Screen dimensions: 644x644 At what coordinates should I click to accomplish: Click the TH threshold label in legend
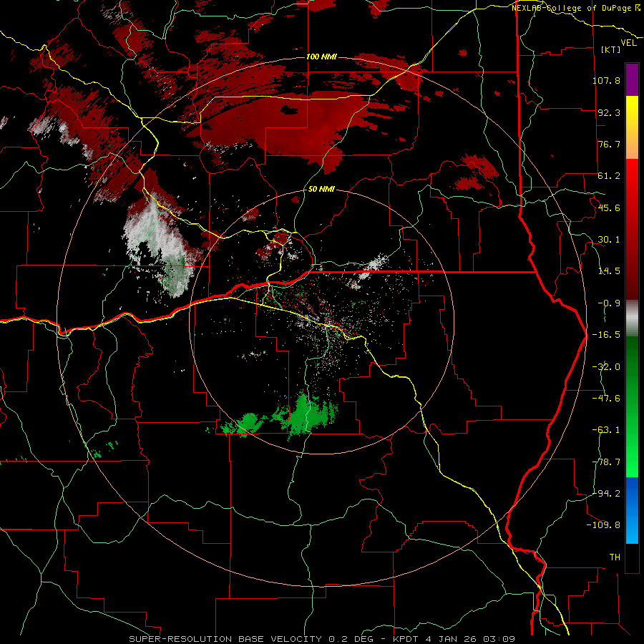(615, 557)
